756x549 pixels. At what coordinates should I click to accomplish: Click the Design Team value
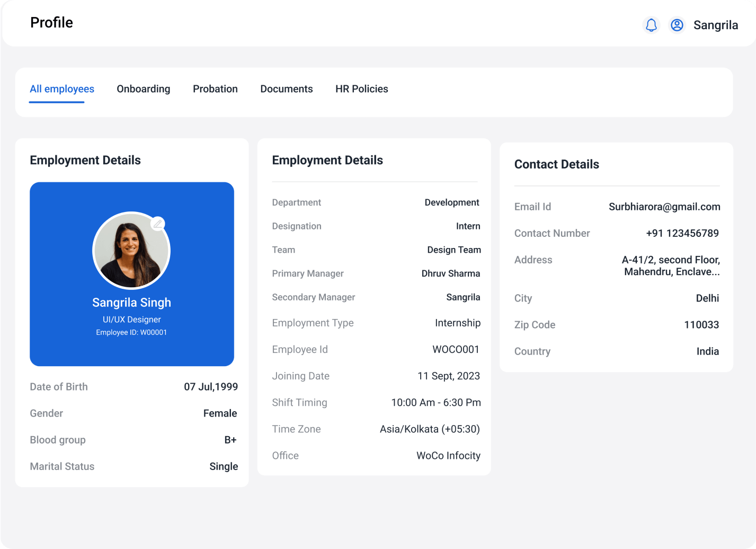click(453, 250)
